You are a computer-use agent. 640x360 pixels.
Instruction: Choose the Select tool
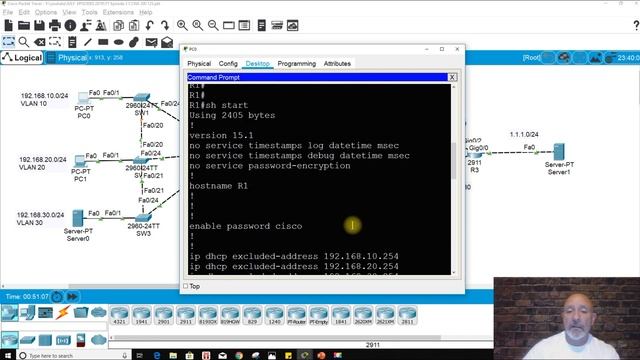[9, 42]
